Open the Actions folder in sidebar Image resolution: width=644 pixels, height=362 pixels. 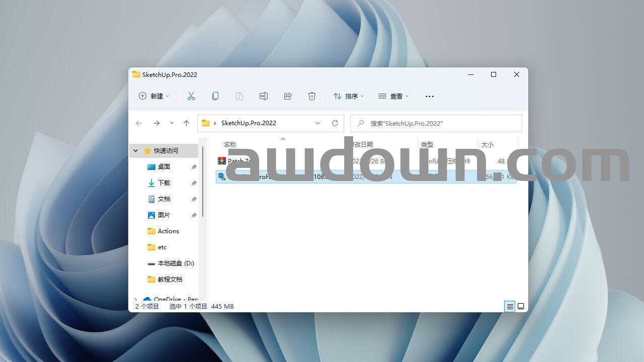click(168, 231)
